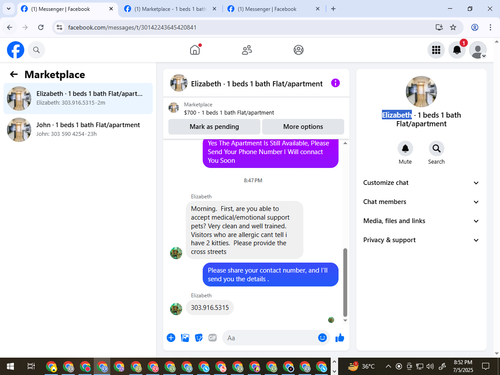Go back in browser history
This screenshot has height=375, width=500.
[10, 27]
